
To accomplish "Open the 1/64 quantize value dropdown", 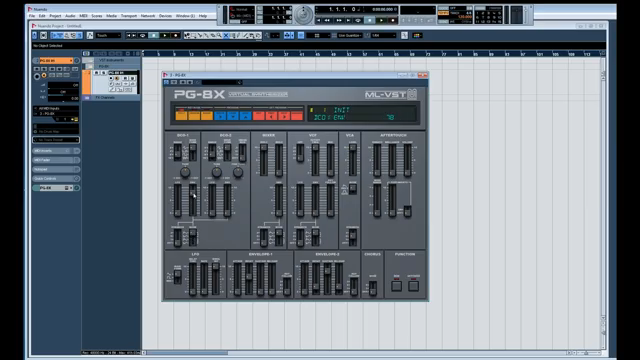I will coord(383,36).
